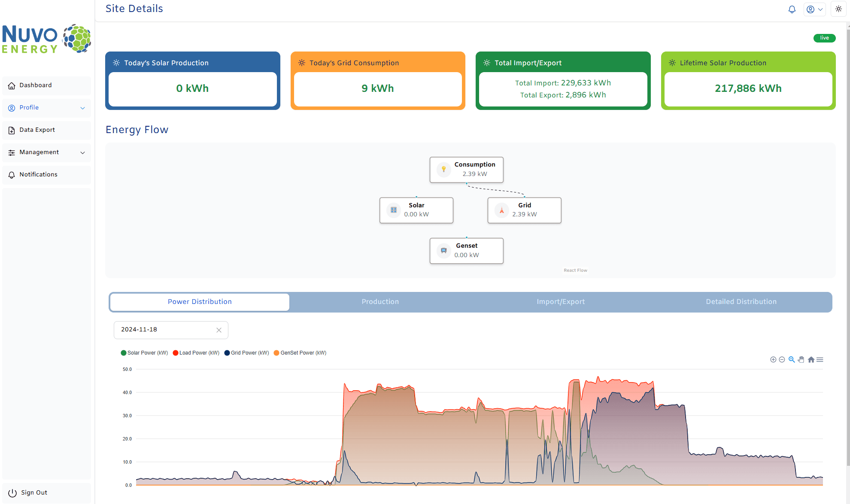
Task: Switch to the Production tab
Action: [380, 302]
